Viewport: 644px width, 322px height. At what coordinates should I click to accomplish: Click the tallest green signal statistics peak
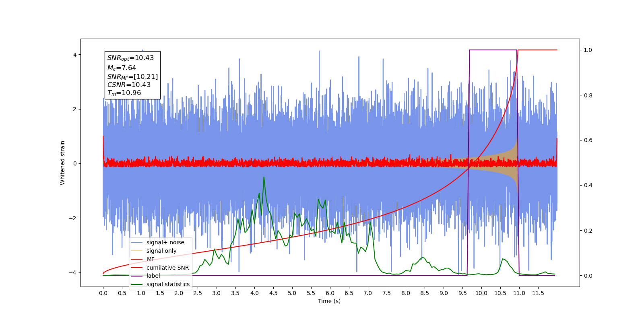(x=264, y=178)
